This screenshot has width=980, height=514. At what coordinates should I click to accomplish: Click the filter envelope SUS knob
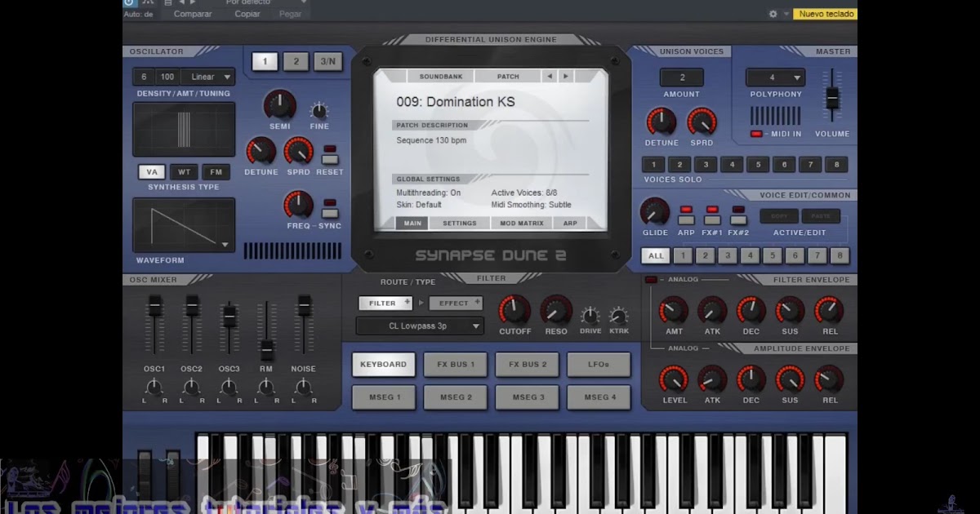pos(790,311)
